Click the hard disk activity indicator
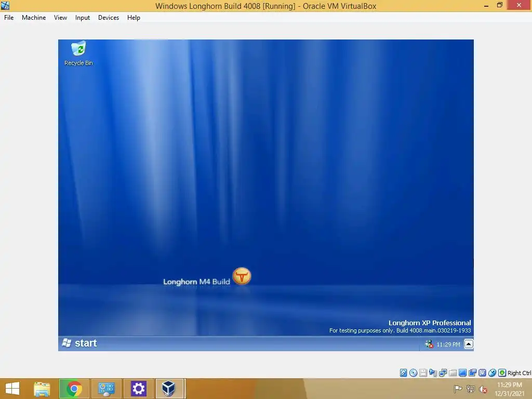This screenshot has height=399, width=532. 403,373
